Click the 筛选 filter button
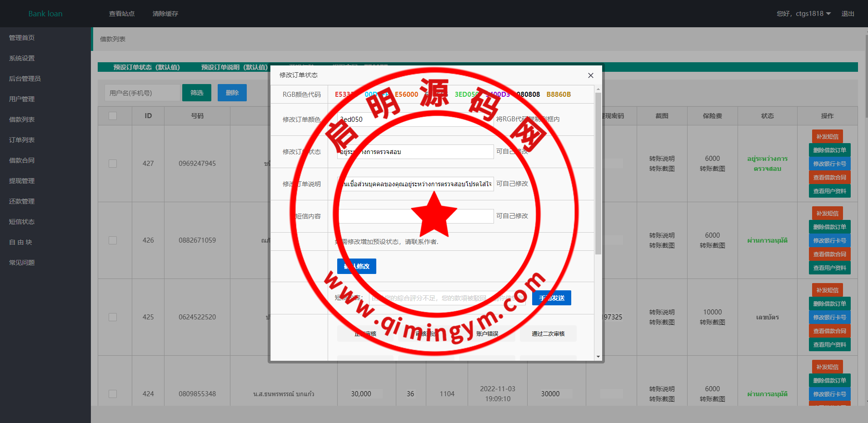The image size is (868, 423). (x=197, y=93)
